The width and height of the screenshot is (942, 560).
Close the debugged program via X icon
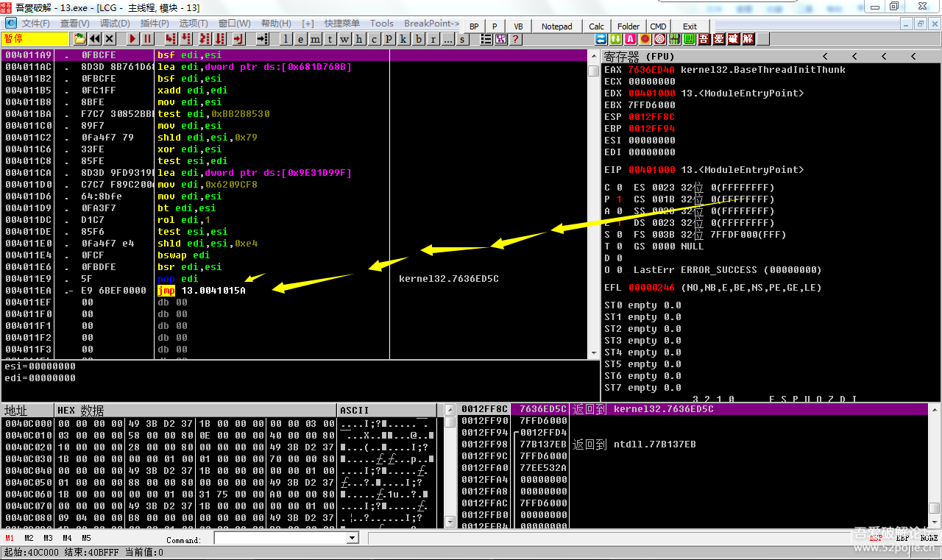109,39
